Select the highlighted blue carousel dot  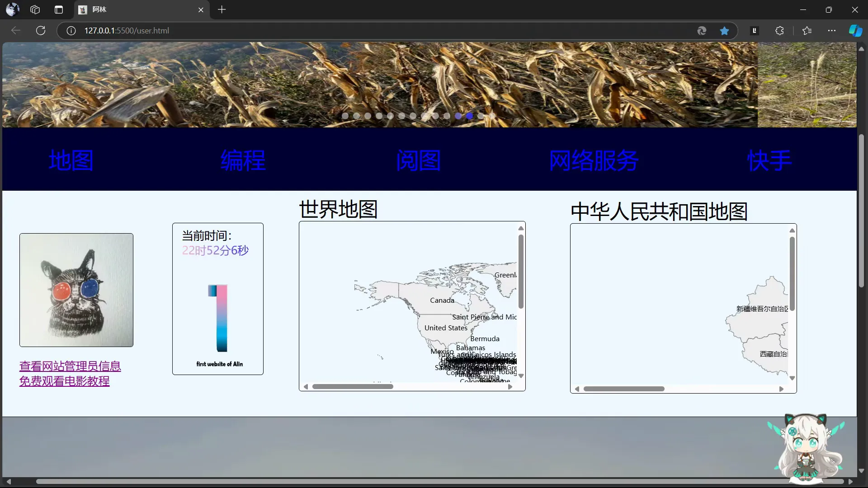point(469,116)
